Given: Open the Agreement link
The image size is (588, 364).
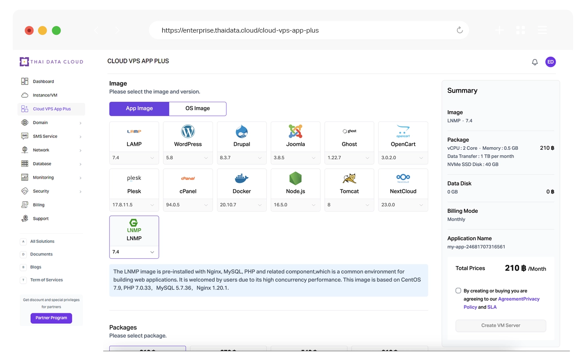Looking at the screenshot, I should pyautogui.click(x=509, y=299).
